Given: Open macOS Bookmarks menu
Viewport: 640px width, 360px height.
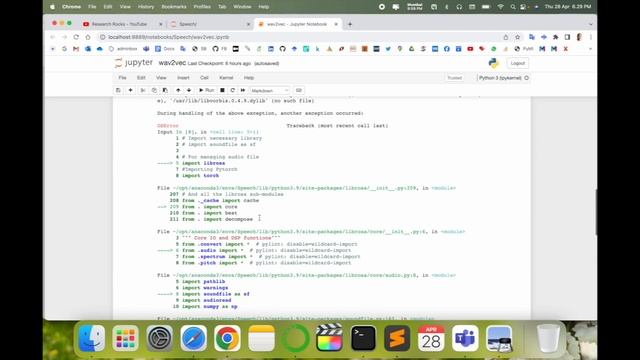Looking at the screenshot, I should pos(174,7).
